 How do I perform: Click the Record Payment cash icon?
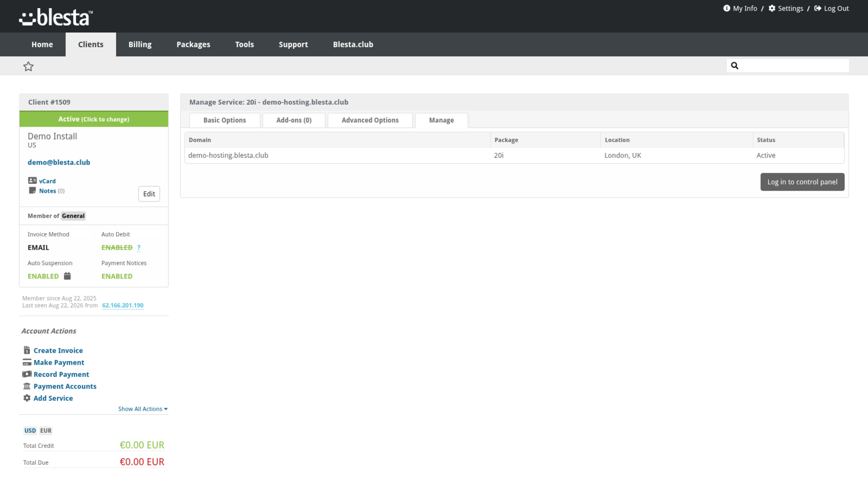[x=27, y=374]
